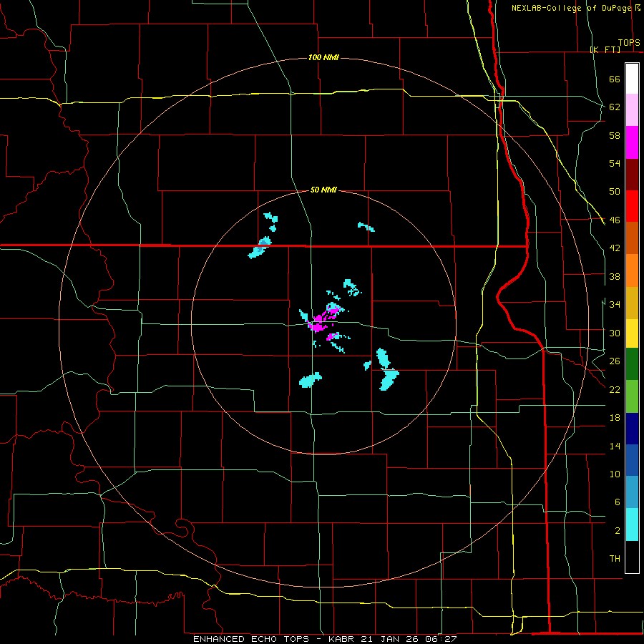Pick the bright yellow legend swatch

[632, 333]
